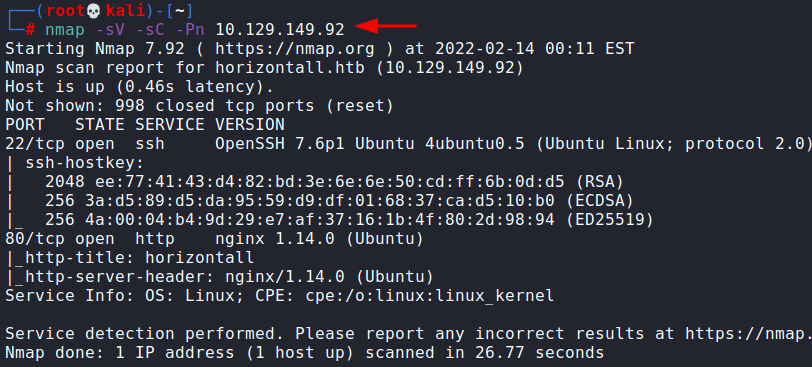This screenshot has width=812, height=367.
Task: Click the ED25519 host key fingerprint line
Action: click(349, 220)
